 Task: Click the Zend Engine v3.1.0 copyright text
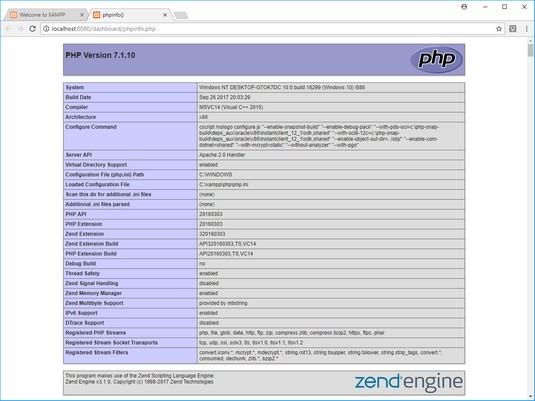point(139,382)
